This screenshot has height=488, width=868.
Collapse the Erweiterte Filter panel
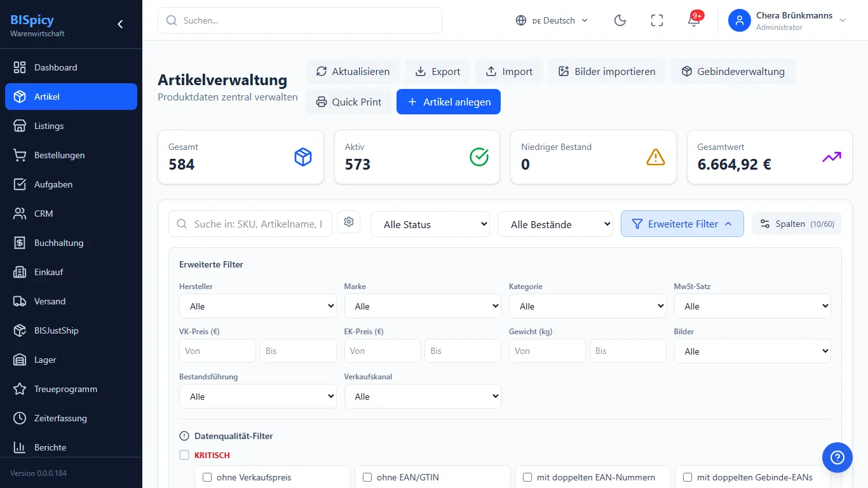(x=682, y=224)
